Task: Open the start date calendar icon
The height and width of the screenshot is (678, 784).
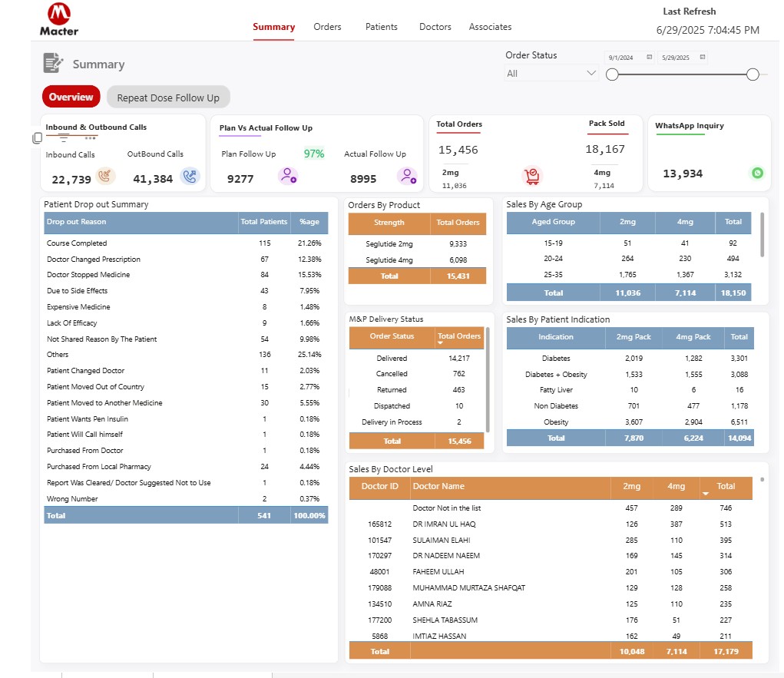Action: point(649,58)
